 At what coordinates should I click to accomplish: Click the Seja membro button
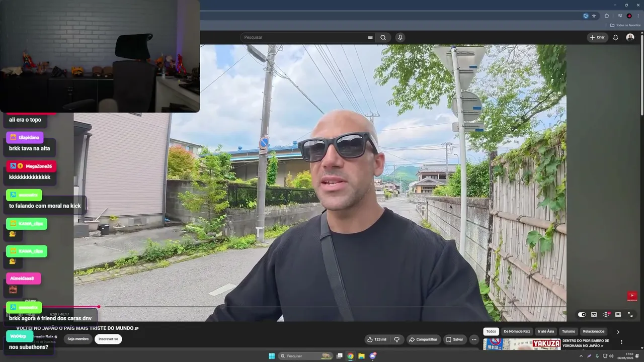click(78, 339)
